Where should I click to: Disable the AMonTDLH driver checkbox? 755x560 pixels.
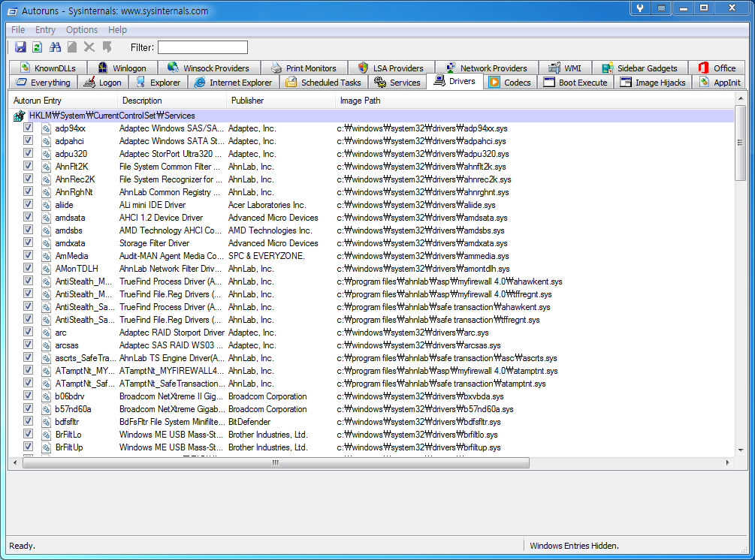tap(29, 268)
